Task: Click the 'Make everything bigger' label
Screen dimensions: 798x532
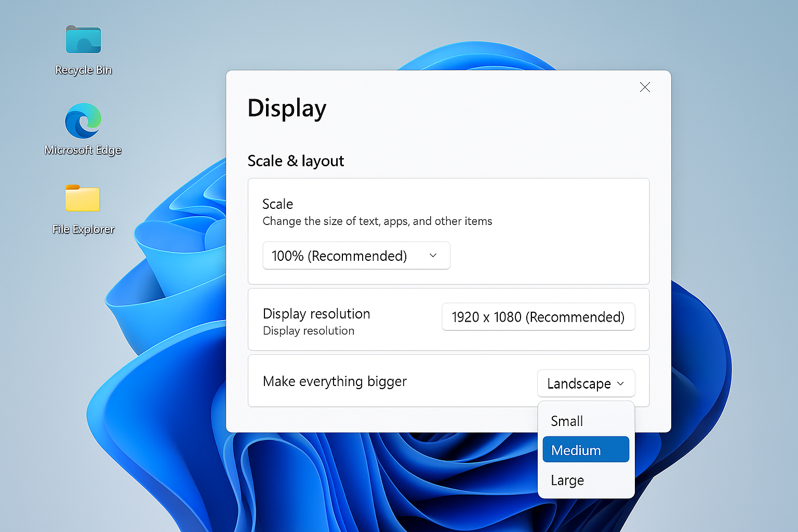Action: 335,381
